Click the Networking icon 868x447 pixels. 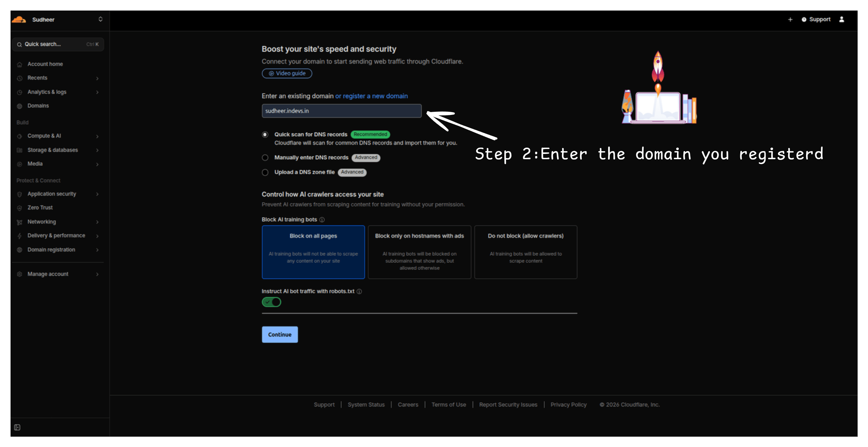(x=20, y=222)
